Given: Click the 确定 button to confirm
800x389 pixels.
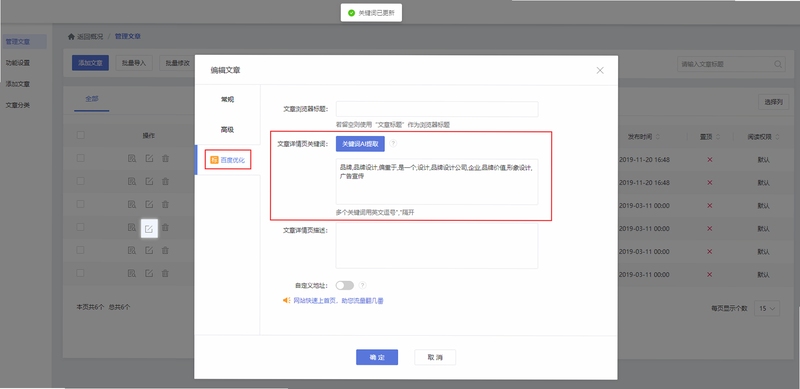Looking at the screenshot, I should click(377, 357).
